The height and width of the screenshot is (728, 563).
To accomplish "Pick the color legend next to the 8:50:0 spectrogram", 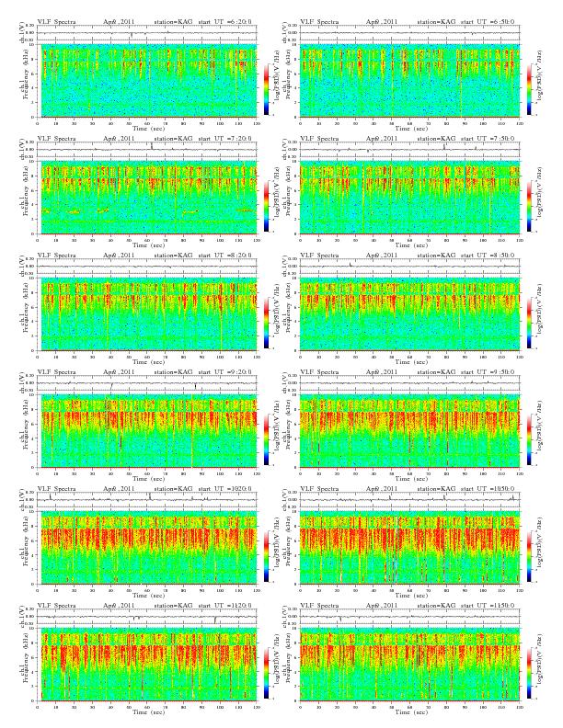I will 530,323.
